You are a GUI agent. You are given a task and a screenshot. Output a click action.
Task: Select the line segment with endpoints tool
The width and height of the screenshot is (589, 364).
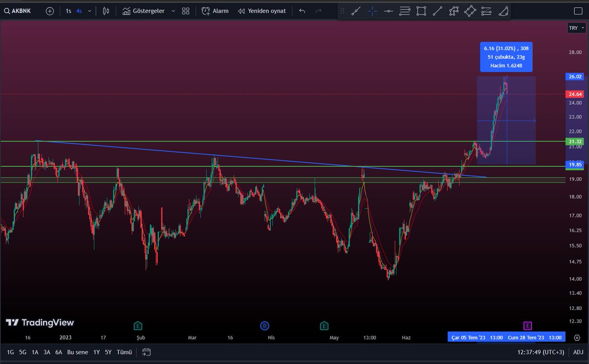(437, 11)
